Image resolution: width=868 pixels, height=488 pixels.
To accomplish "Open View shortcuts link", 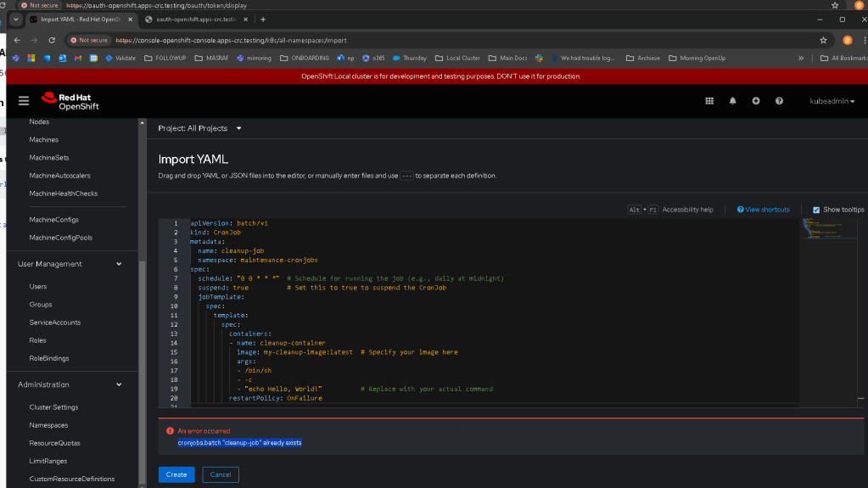I will pos(764,210).
